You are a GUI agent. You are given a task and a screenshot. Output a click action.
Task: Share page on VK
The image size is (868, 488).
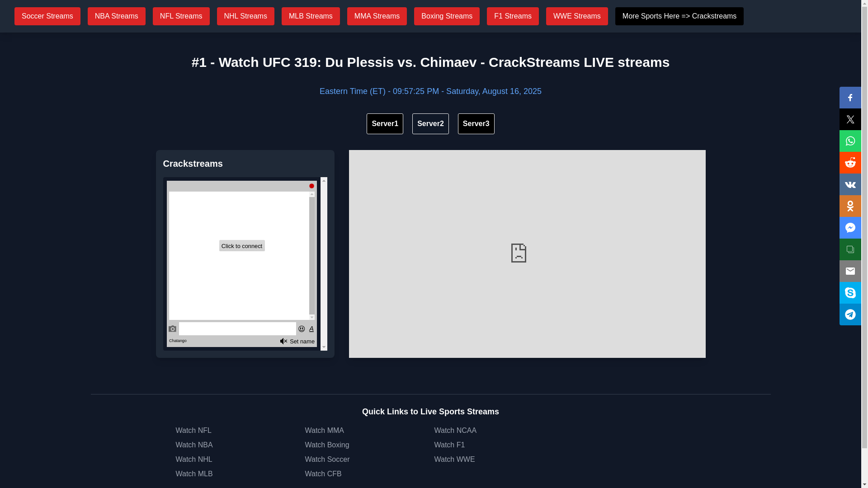pyautogui.click(x=850, y=184)
